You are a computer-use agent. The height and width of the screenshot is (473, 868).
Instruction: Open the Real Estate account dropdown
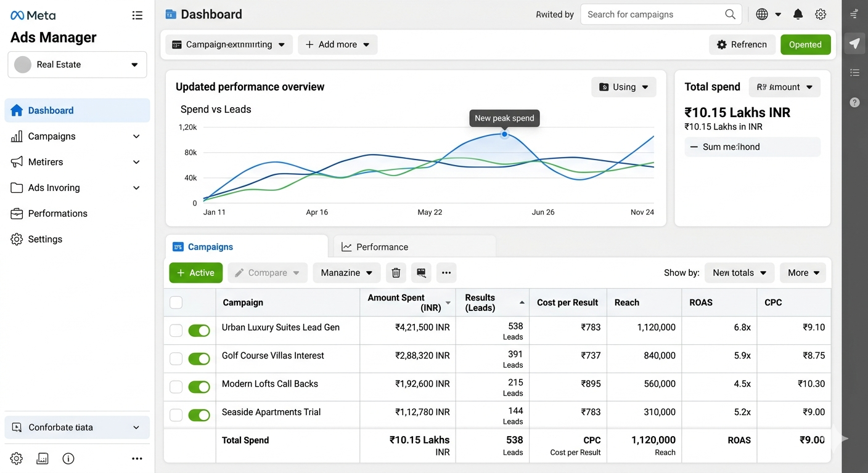(77, 65)
